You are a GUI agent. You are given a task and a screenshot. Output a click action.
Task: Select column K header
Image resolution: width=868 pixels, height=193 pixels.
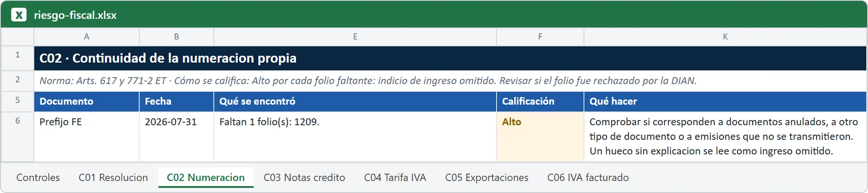click(725, 37)
